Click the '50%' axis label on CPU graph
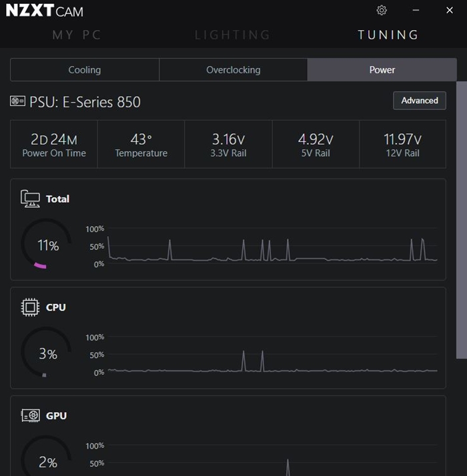The image size is (467, 476). [x=97, y=355]
